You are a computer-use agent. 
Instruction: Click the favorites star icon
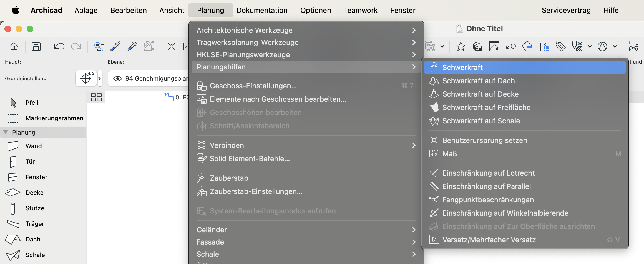click(461, 46)
